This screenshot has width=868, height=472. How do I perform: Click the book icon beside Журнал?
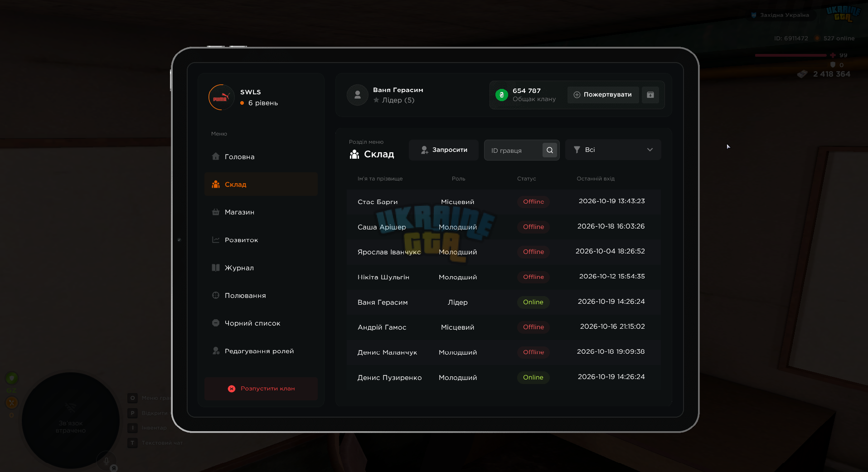pyautogui.click(x=216, y=268)
